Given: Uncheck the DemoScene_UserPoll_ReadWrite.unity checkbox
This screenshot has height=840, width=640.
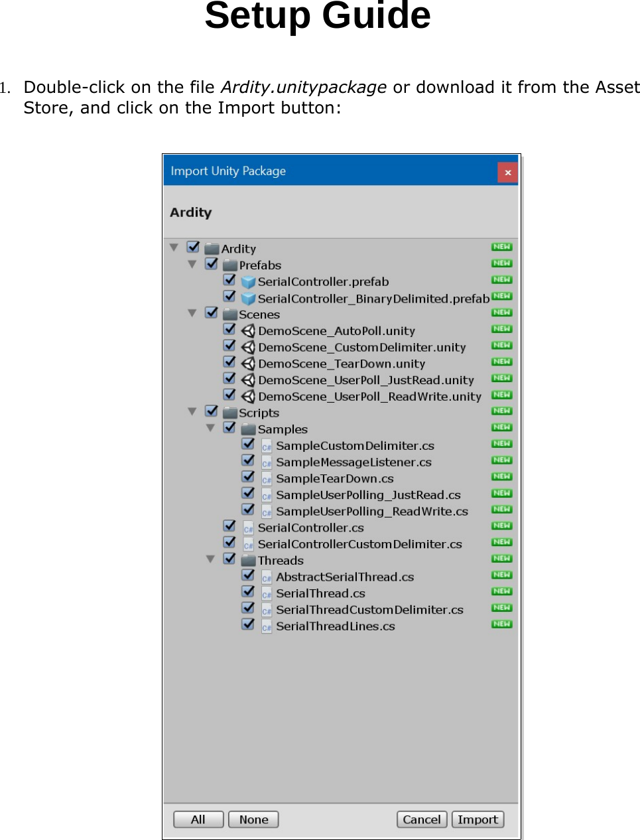Looking at the screenshot, I should click(x=229, y=395).
